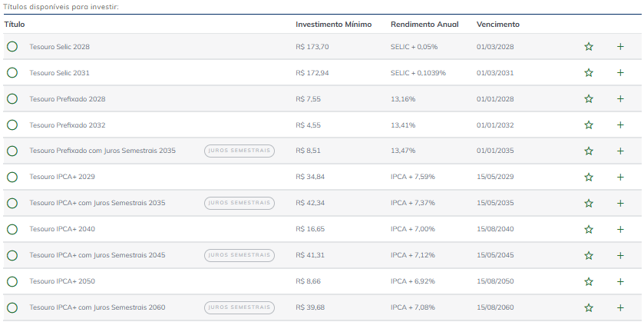This screenshot has height=322, width=644.
Task: Click the SELIC + 0,05% yield
Action: pyautogui.click(x=414, y=47)
